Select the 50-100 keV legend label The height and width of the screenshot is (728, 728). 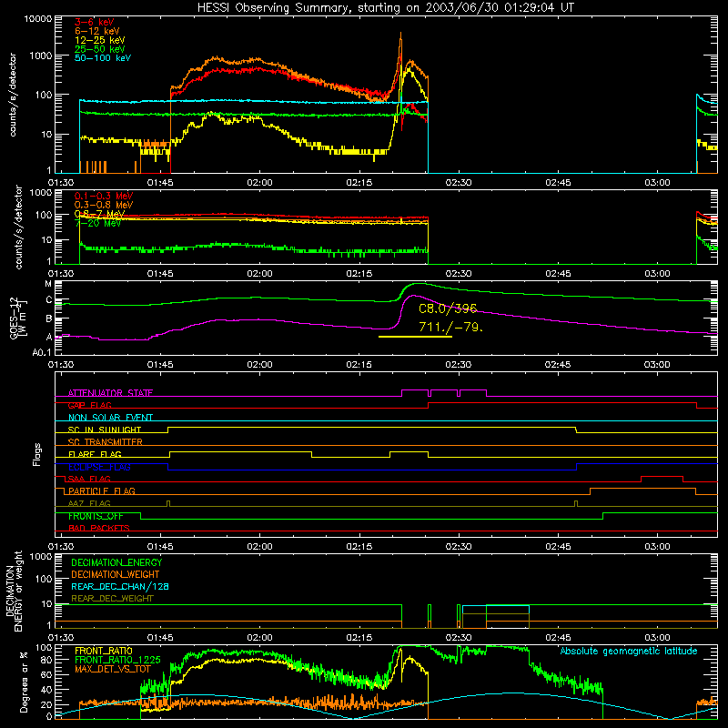click(x=103, y=58)
